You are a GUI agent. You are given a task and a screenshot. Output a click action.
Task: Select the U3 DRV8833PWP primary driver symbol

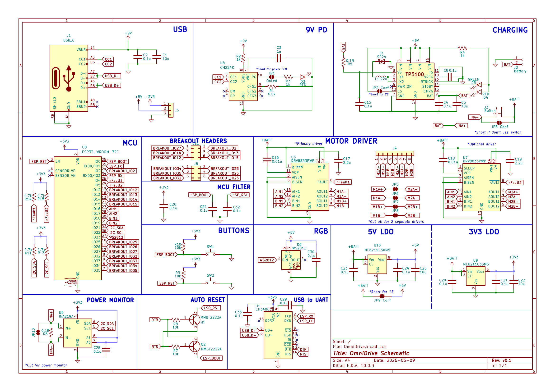310,187
